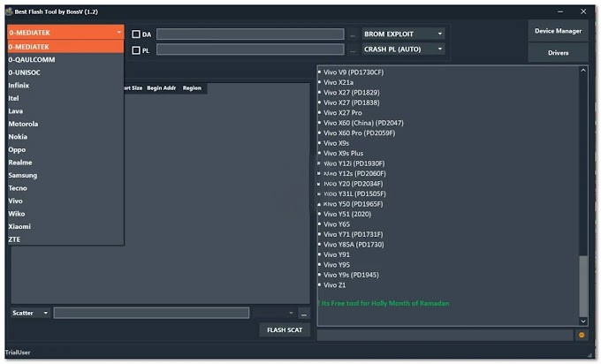601x364 pixels.
Task: Click the Vivo Y9s (PD1945) entry
Action: click(351, 276)
